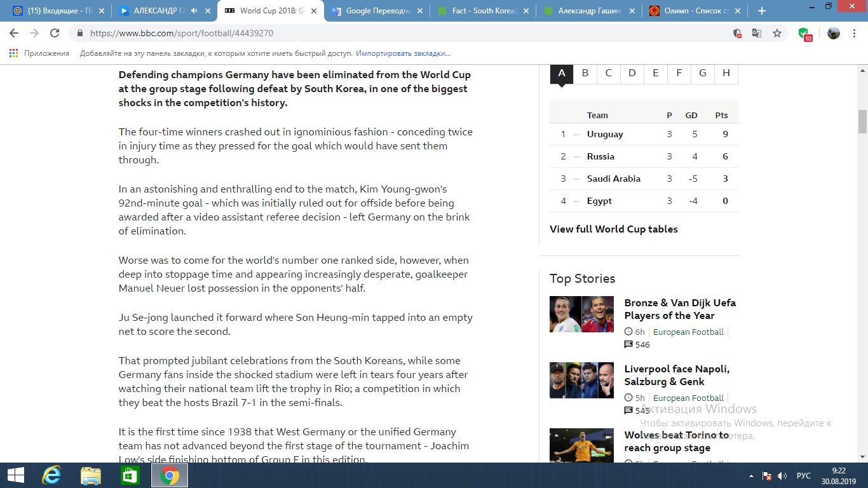Click Wolves player thumbnail image
This screenshot has height=488, width=868.
pos(581,445)
